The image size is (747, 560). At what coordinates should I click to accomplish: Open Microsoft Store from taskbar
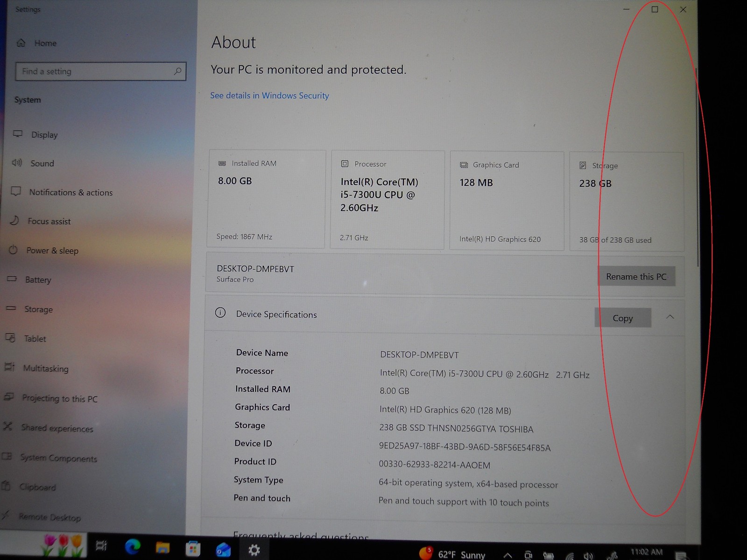(193, 549)
